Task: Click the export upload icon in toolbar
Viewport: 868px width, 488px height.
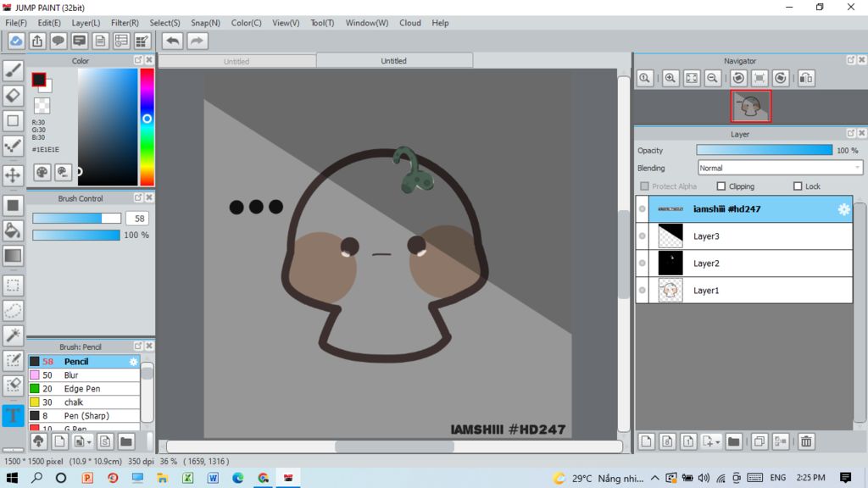Action: [x=37, y=41]
